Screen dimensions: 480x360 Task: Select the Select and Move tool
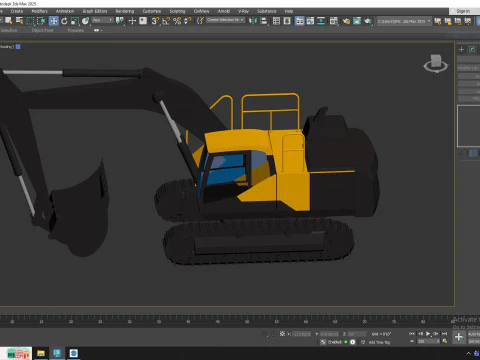tap(53, 21)
